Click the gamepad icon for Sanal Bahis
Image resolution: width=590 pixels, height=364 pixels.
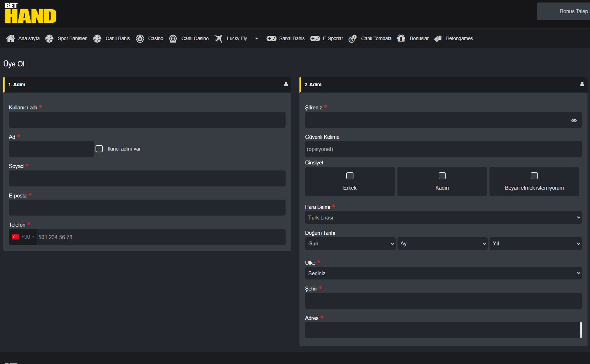pyautogui.click(x=271, y=38)
